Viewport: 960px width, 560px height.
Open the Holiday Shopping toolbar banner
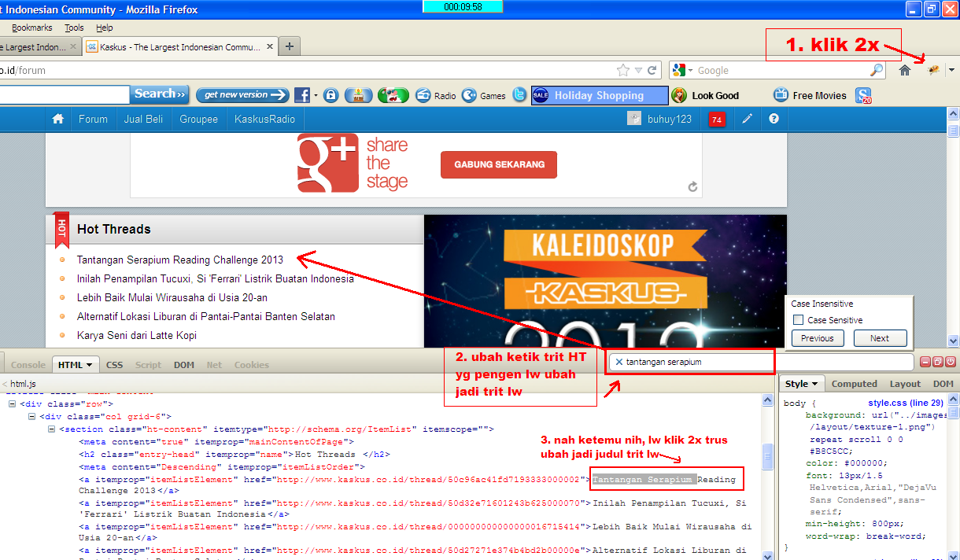click(599, 95)
